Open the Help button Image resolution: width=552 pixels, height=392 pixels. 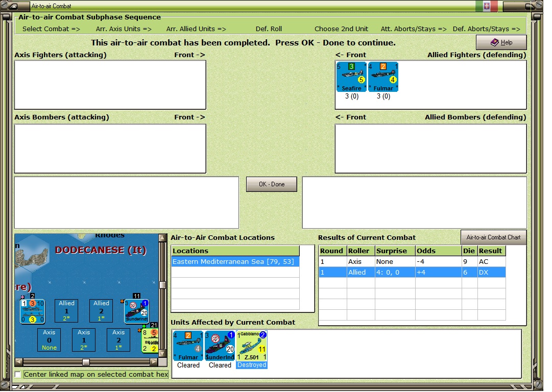[x=501, y=42]
